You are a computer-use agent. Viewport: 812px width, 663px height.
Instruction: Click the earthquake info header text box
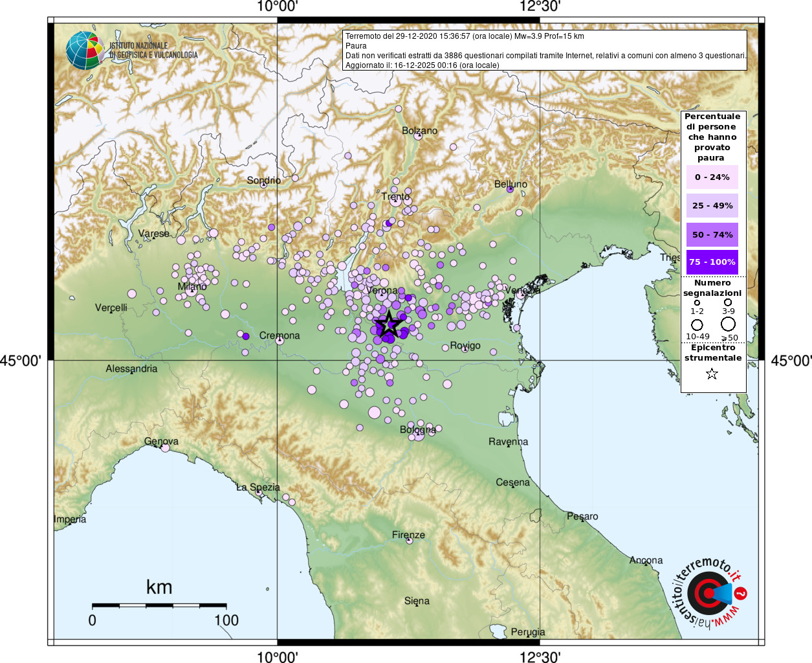545,51
